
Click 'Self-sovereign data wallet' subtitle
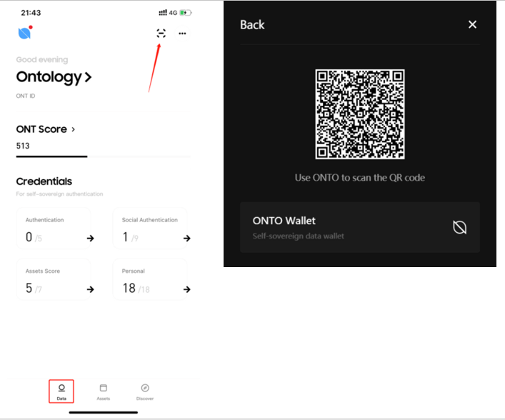pos(299,236)
